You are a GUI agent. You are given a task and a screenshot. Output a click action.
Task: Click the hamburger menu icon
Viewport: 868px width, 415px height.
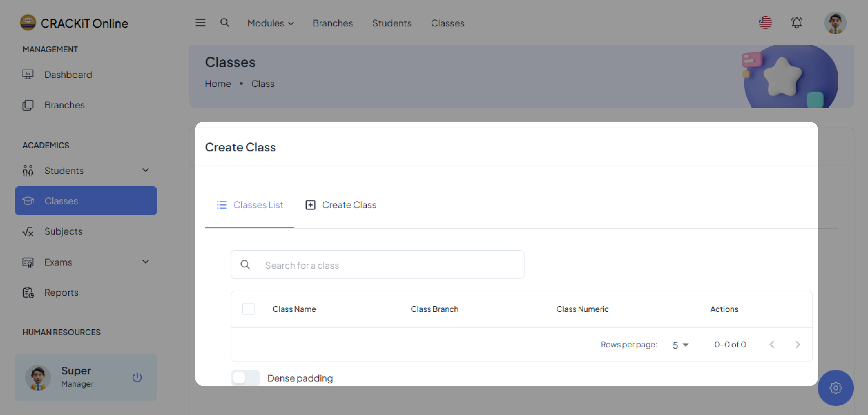(x=200, y=23)
